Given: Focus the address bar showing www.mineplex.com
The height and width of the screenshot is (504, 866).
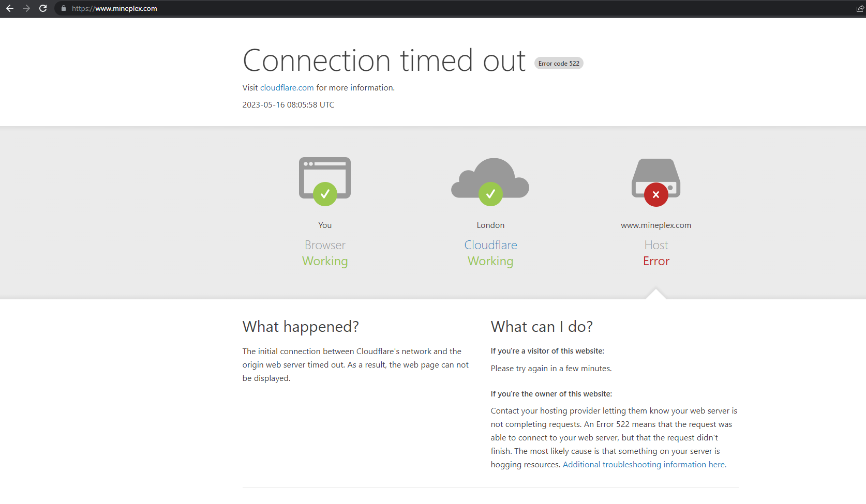Looking at the screenshot, I should pos(455,8).
